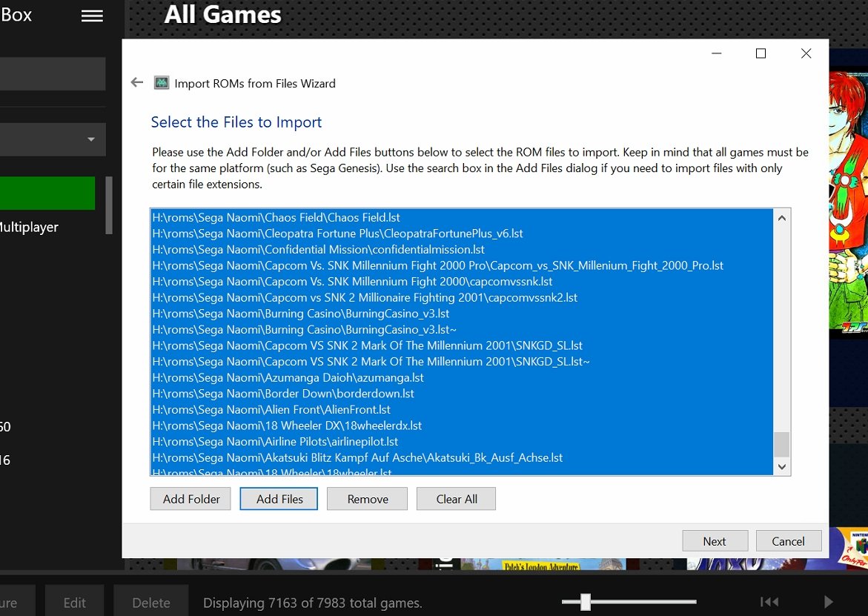Open the LaunchBox hamburger menu
This screenshot has height=616, width=868.
point(92,16)
